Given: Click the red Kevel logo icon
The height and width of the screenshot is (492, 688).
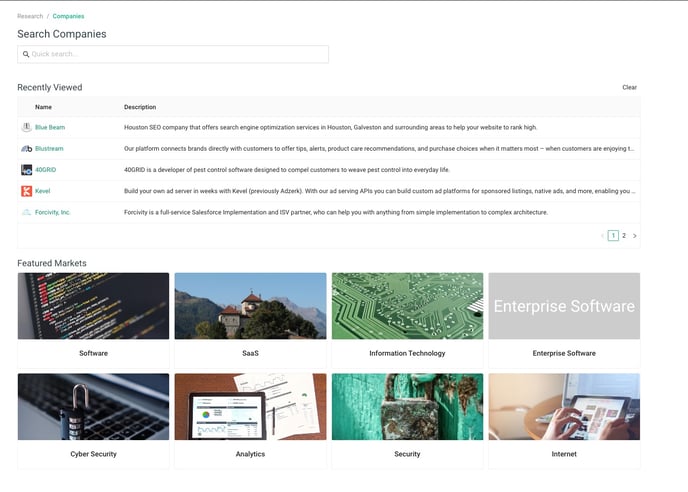Looking at the screenshot, I should [26, 191].
